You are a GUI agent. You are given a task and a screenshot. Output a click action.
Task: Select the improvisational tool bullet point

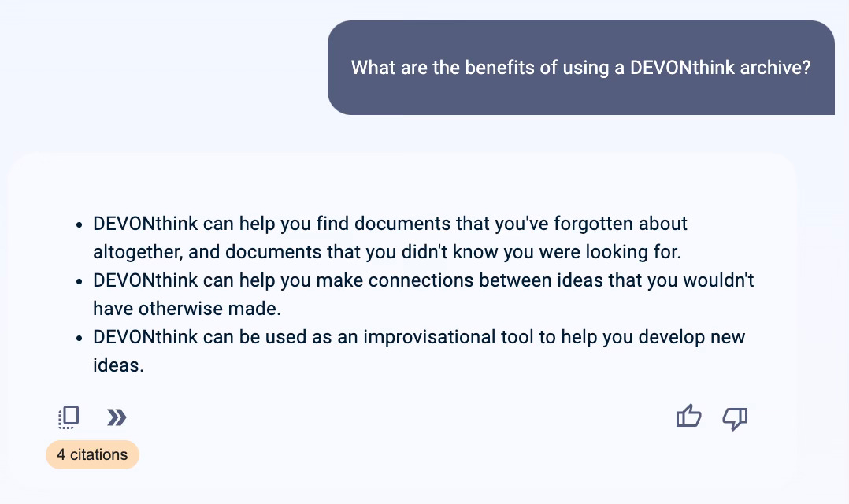pos(419,350)
